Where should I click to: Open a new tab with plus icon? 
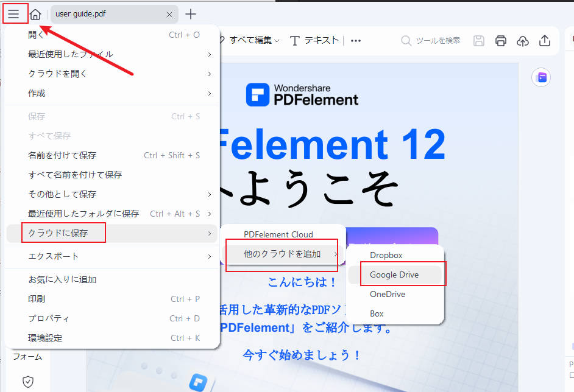pyautogui.click(x=191, y=13)
